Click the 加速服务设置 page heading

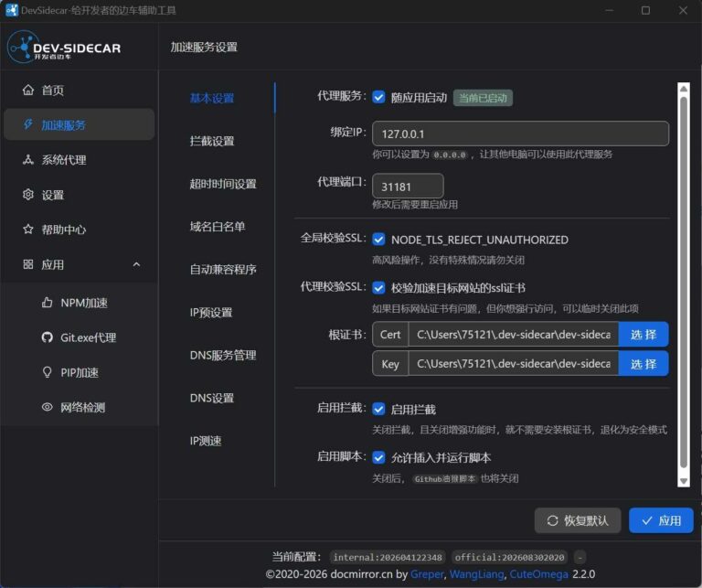[x=204, y=47]
